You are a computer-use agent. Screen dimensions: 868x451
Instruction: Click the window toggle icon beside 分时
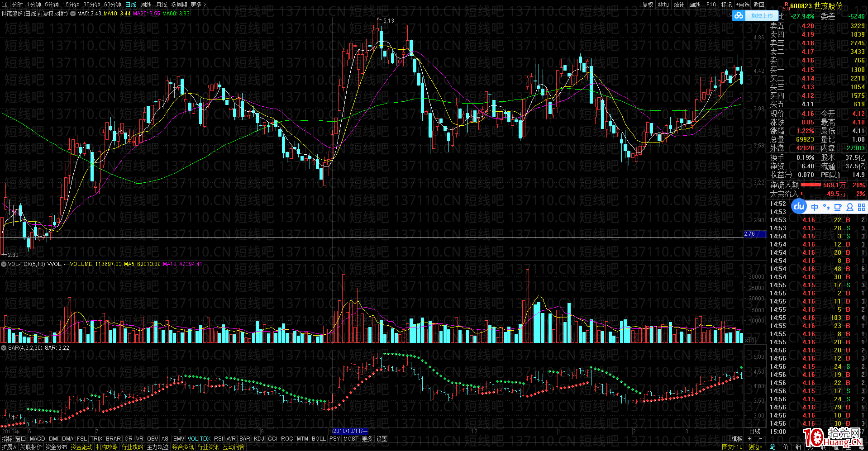tap(5, 5)
